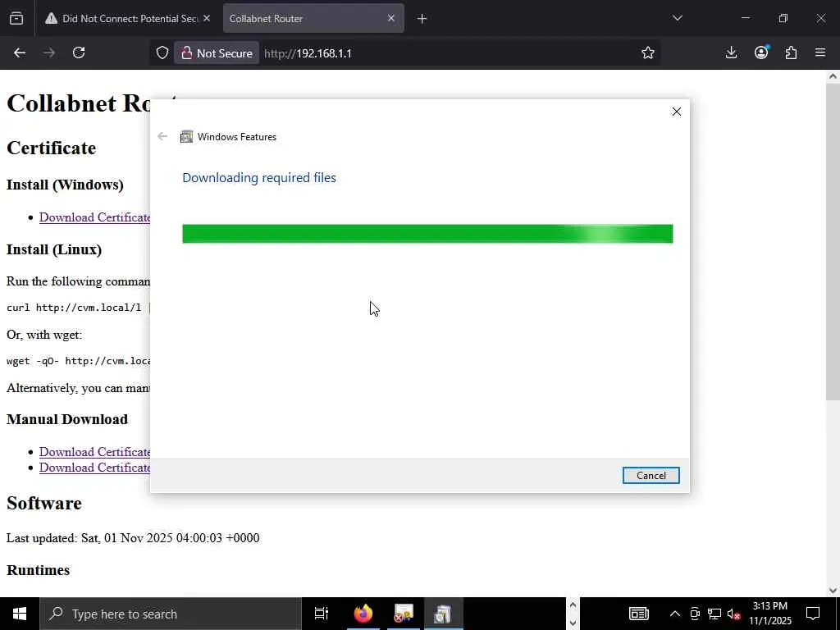Open News and interests widget
This screenshot has width=840, height=630.
tap(638, 614)
